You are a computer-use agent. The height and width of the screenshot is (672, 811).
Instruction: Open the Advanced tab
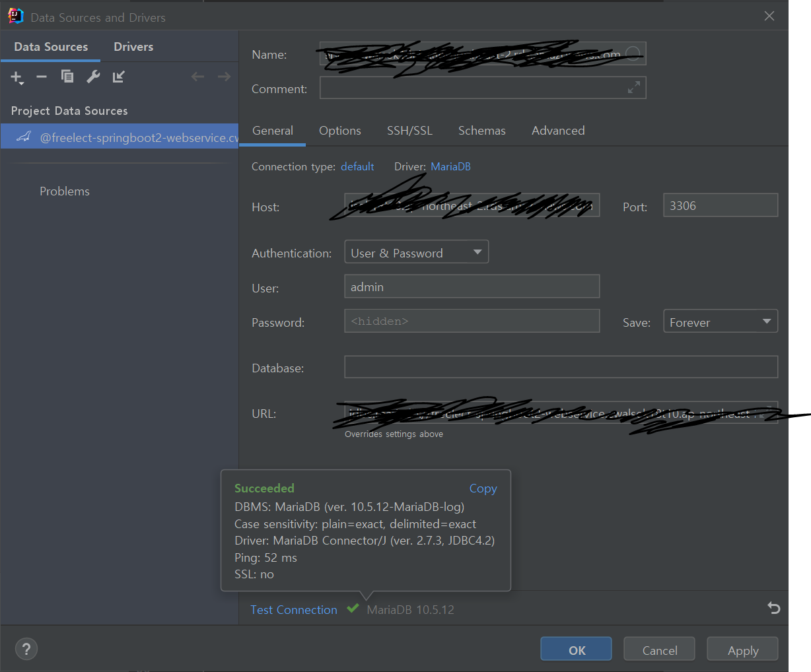pyautogui.click(x=558, y=131)
